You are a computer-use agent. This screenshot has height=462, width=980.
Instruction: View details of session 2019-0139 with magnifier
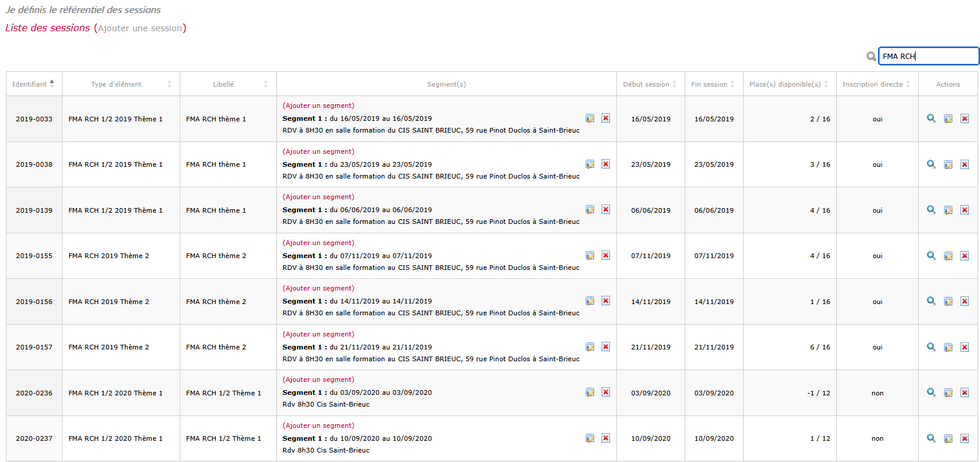(x=931, y=210)
